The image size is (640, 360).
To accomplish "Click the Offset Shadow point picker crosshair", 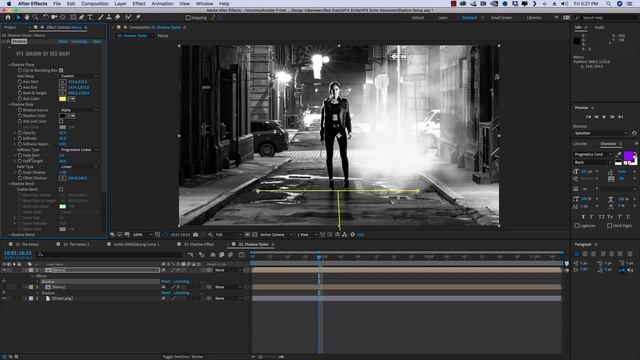I will tap(62, 178).
